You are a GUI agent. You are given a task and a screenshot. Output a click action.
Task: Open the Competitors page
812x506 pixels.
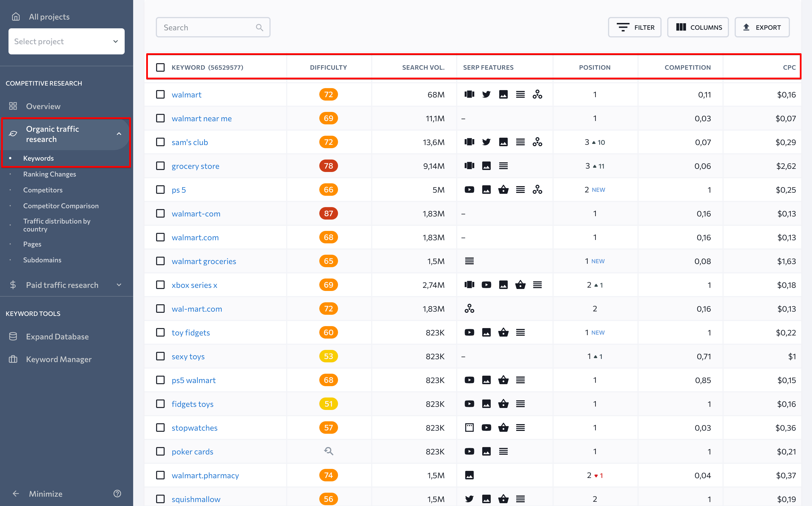[x=43, y=190]
